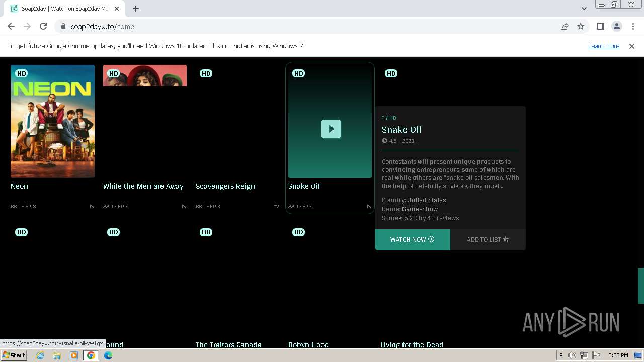Open a new browser tab
The height and width of the screenshot is (362, 644).
click(136, 9)
